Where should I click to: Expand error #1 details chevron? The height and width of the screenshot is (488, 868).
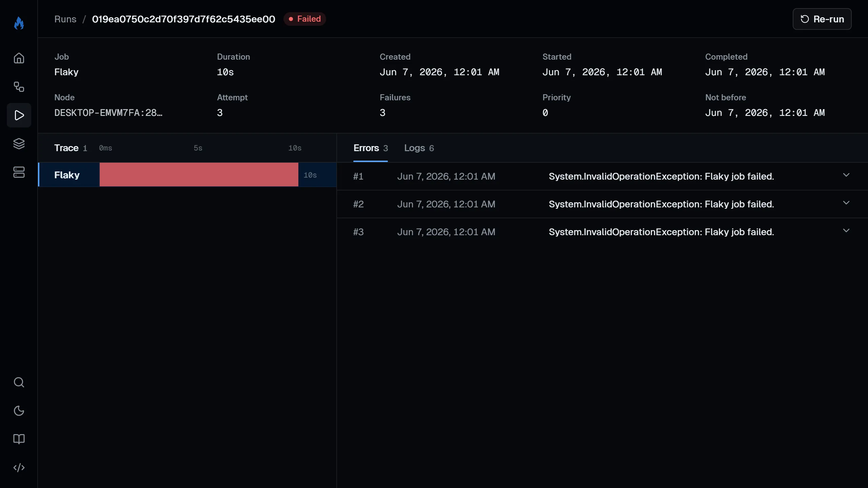[x=846, y=175]
